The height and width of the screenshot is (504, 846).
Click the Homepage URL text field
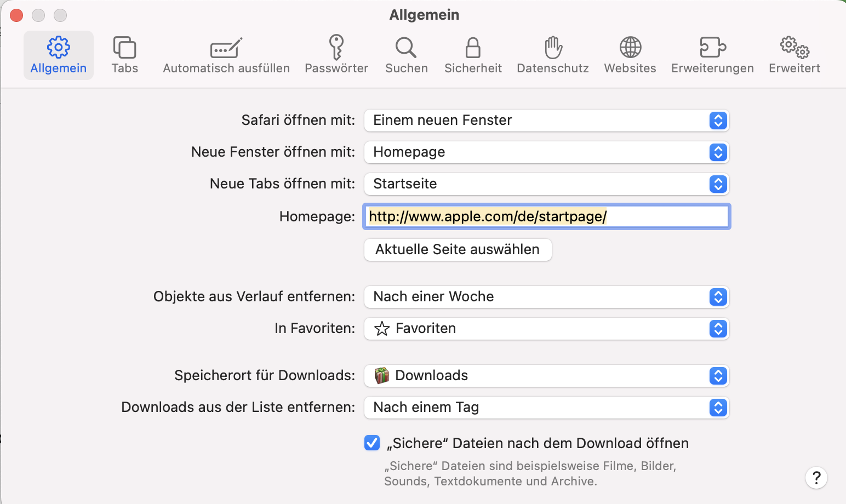[546, 217]
